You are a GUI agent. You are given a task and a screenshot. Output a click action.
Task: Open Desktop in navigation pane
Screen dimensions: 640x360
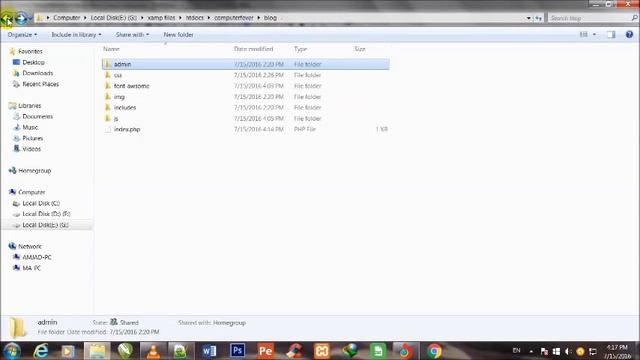[29, 62]
